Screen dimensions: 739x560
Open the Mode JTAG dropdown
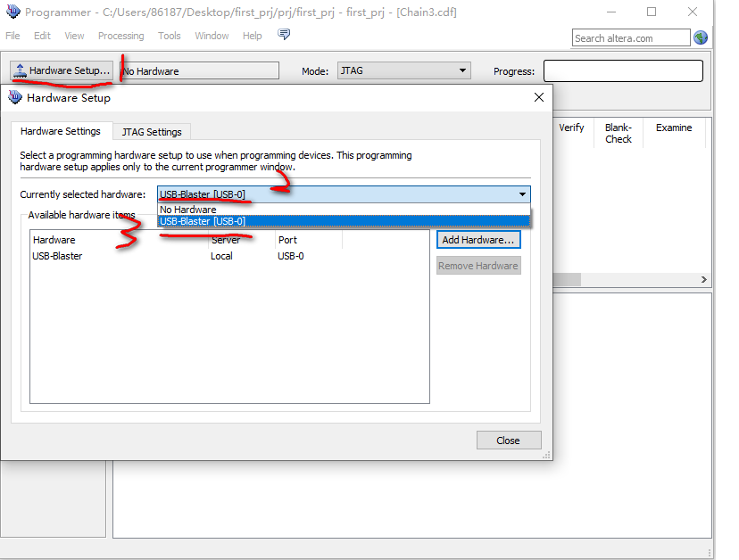tap(404, 70)
